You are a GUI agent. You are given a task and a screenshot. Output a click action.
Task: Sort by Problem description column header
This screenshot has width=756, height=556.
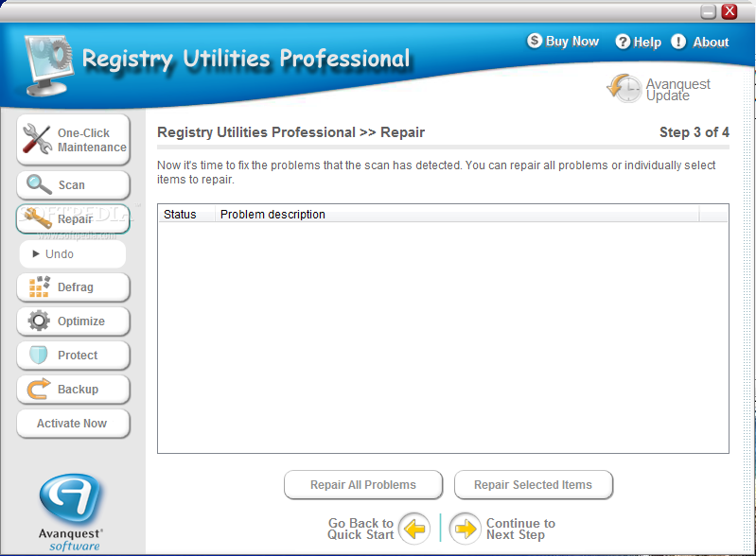[457, 215]
